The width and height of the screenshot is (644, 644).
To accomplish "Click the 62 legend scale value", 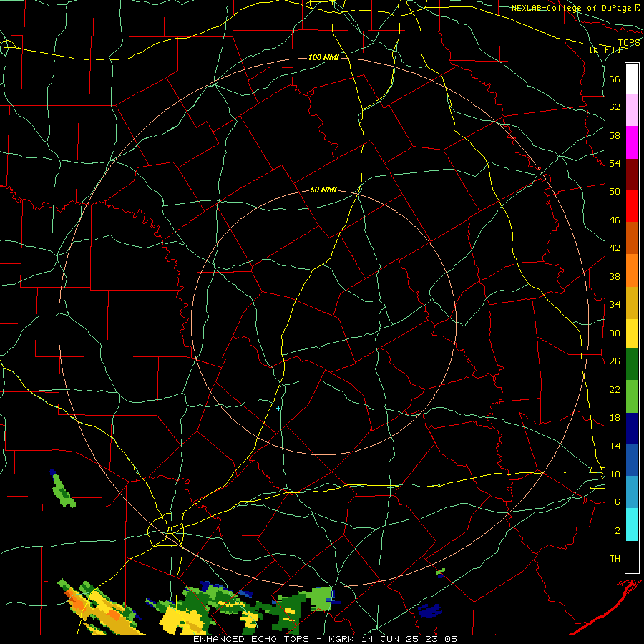I will click(x=615, y=107).
